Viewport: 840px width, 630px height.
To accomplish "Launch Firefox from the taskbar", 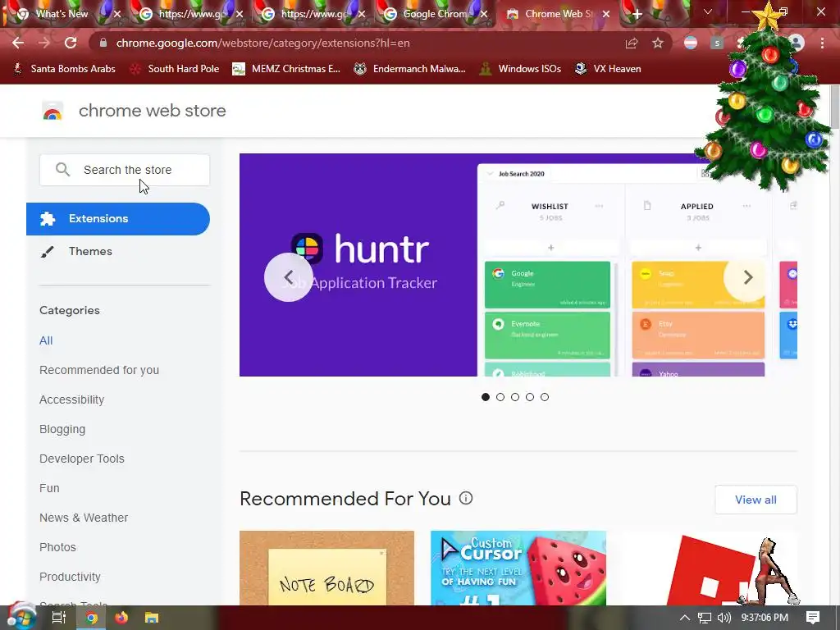I will [x=121, y=618].
